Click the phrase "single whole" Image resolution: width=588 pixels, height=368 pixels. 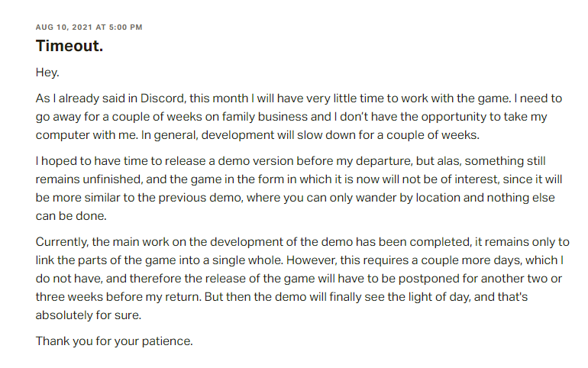click(x=289, y=260)
